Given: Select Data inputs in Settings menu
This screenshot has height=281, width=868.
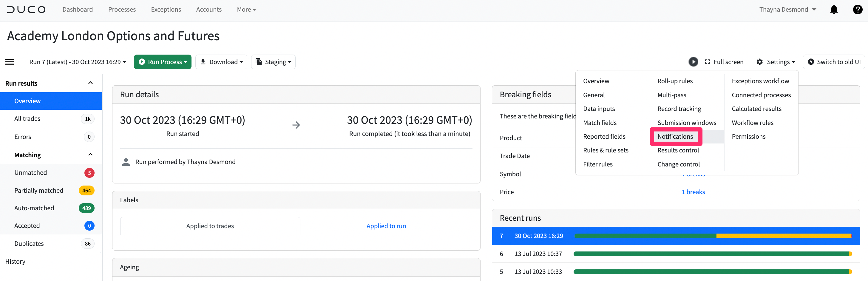Looking at the screenshot, I should coord(599,109).
